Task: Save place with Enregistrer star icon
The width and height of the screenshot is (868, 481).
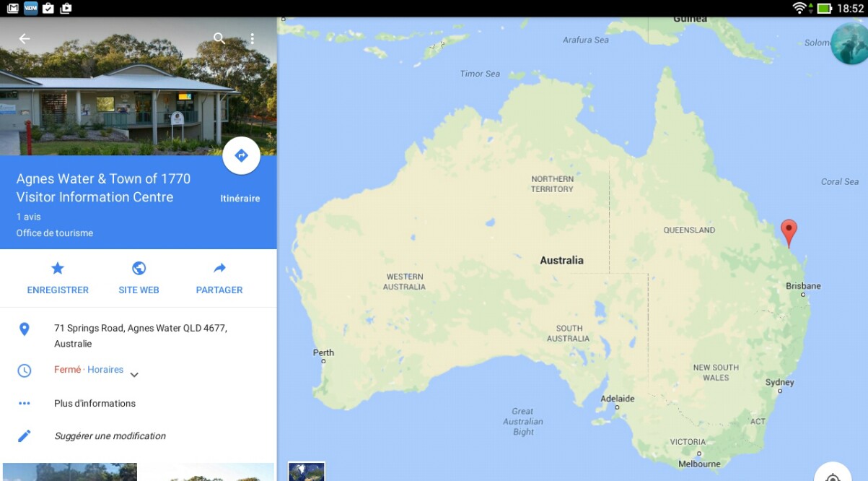Action: click(58, 278)
